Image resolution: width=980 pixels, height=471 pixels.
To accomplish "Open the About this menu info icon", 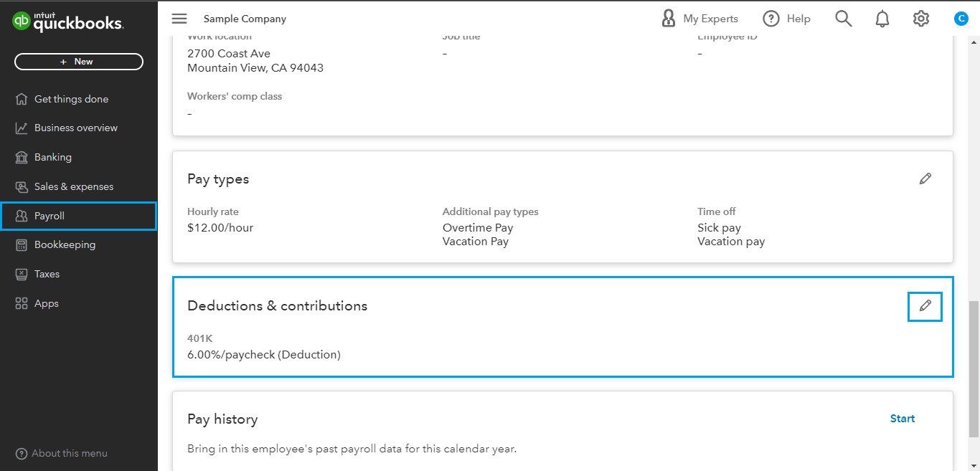I will pyautogui.click(x=22, y=453).
